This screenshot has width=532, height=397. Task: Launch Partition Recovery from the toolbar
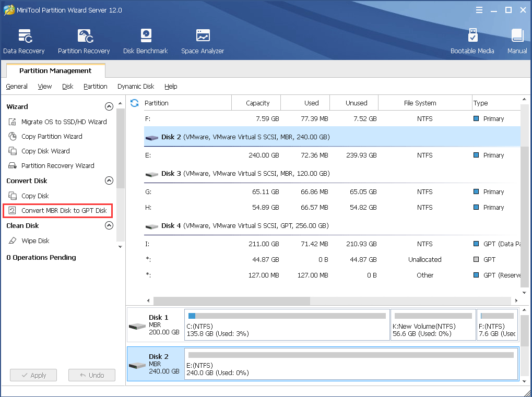[x=84, y=41]
